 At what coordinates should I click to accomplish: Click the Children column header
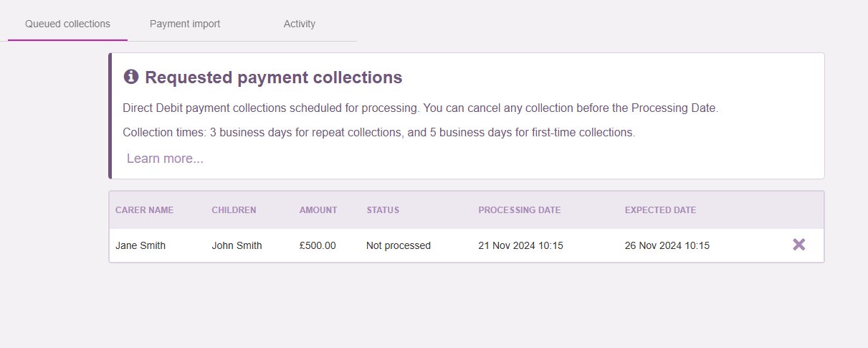pyautogui.click(x=234, y=210)
